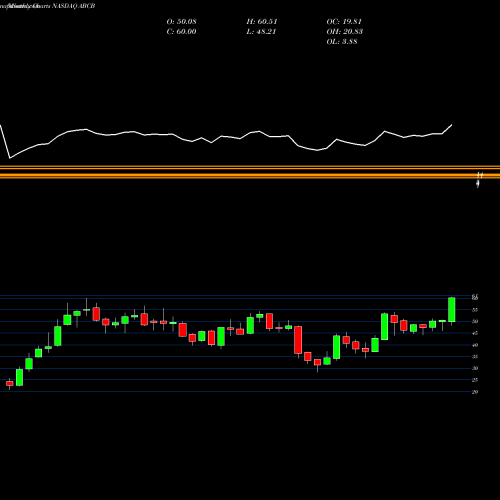
Task: Select the close value 'C: 60.00'
Action: pyautogui.click(x=181, y=31)
